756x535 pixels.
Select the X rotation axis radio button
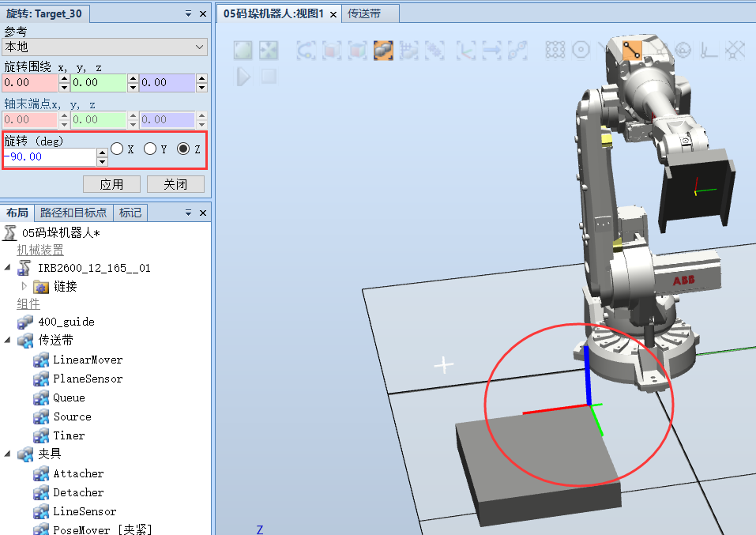pyautogui.click(x=116, y=149)
